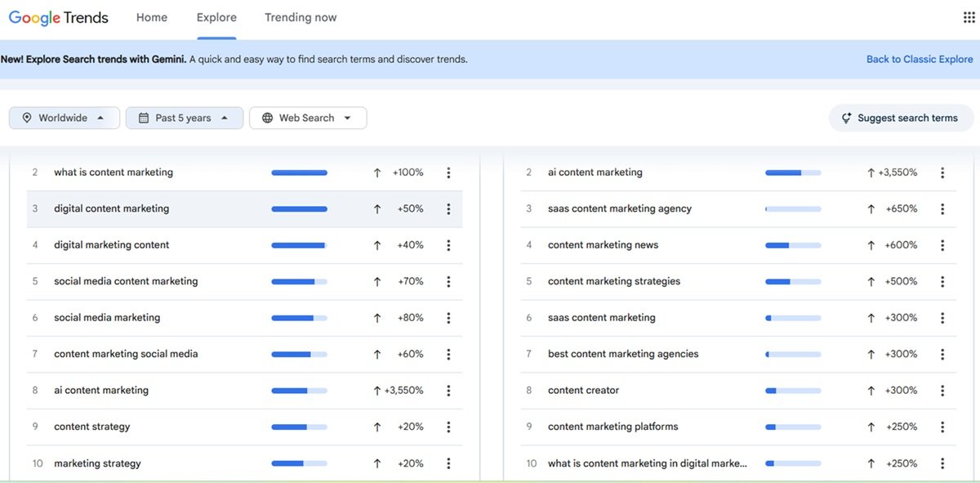Open options menu for 'content marketing news'
Image resolution: width=980 pixels, height=483 pixels.
click(x=942, y=245)
